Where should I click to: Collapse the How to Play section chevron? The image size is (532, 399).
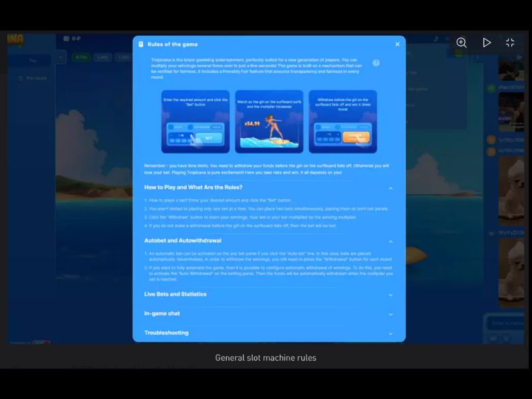pos(390,188)
